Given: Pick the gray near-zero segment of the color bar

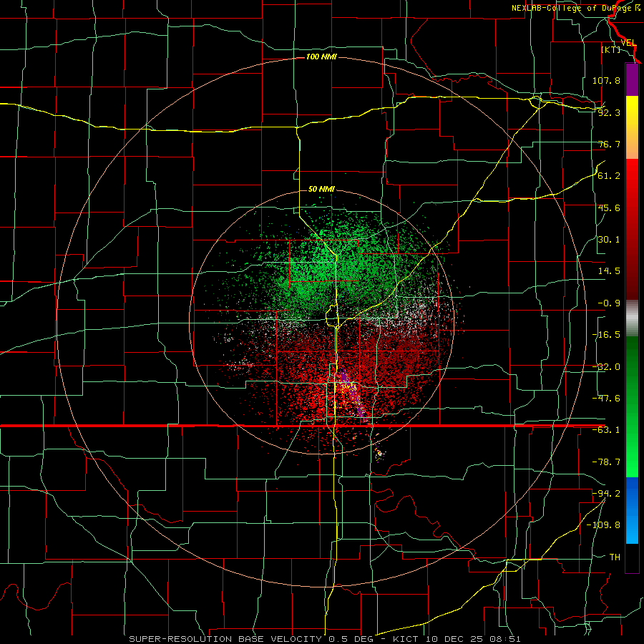Looking at the screenshot, I should click(x=632, y=318).
